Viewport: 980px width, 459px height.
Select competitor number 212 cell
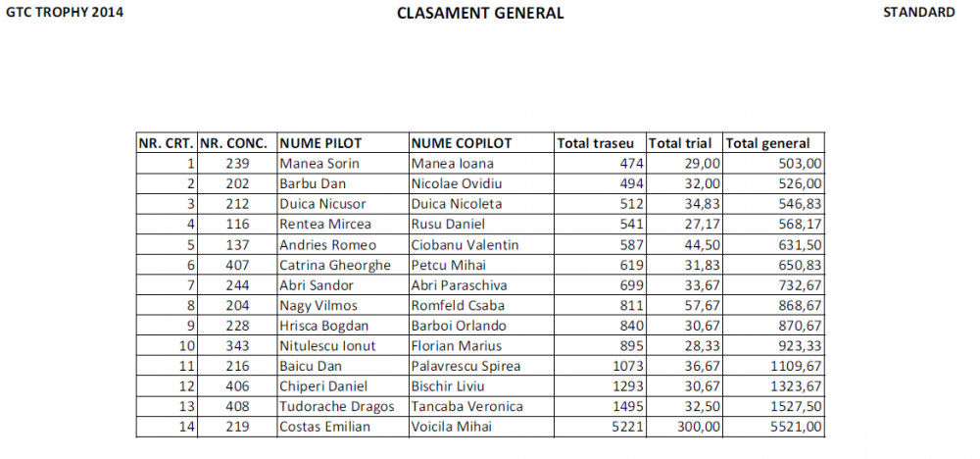[238, 204]
